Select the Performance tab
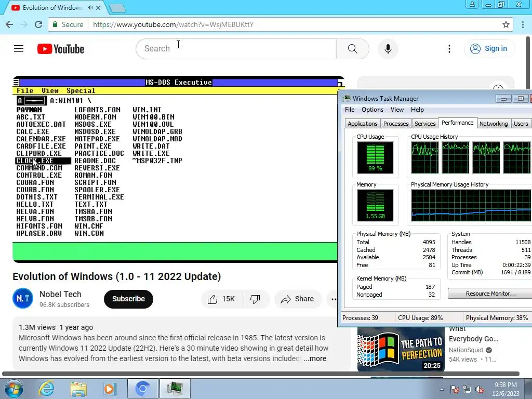Viewport: 532px width, 399px height. pos(457,123)
